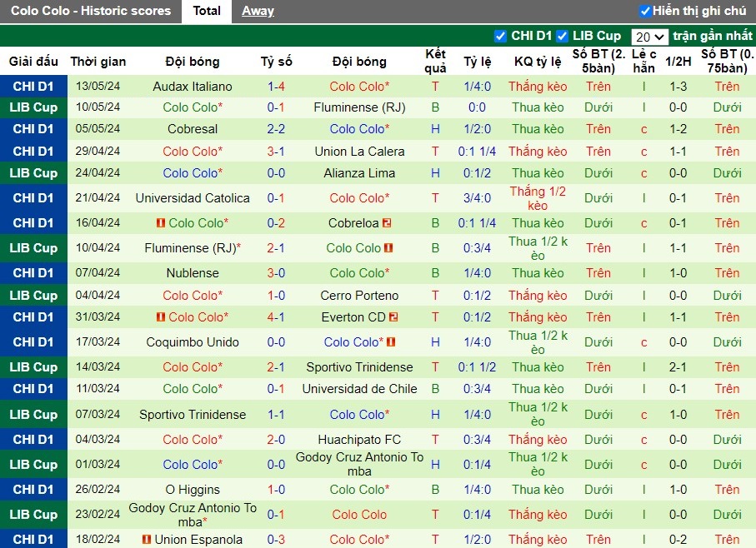The width and height of the screenshot is (756, 548).
Task: Click red card icon before Colo Colo on 31/03/24
Action: coord(161,317)
